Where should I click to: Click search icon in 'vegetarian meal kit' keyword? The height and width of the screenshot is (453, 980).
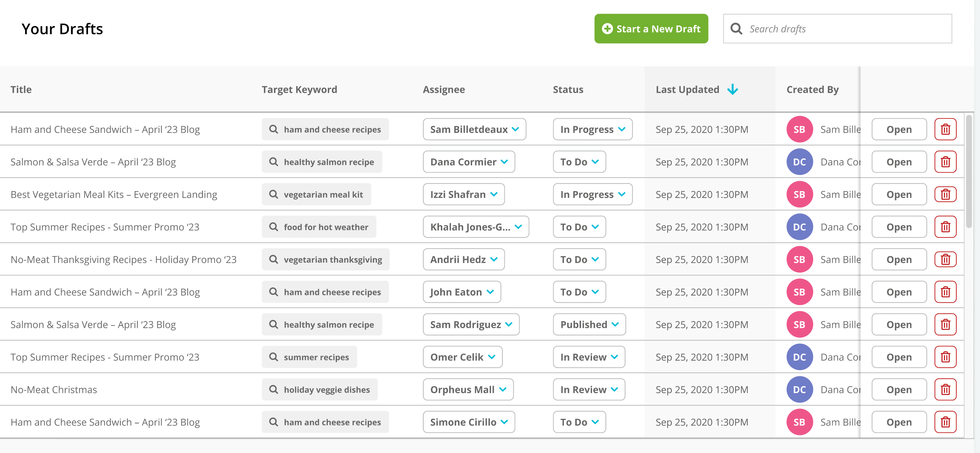(273, 195)
